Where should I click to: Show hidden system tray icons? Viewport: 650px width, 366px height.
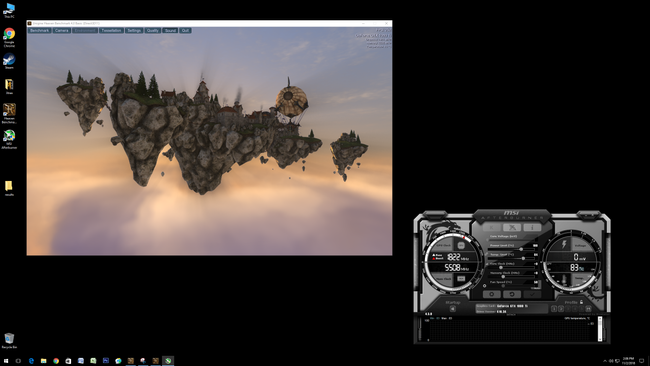tap(605, 361)
